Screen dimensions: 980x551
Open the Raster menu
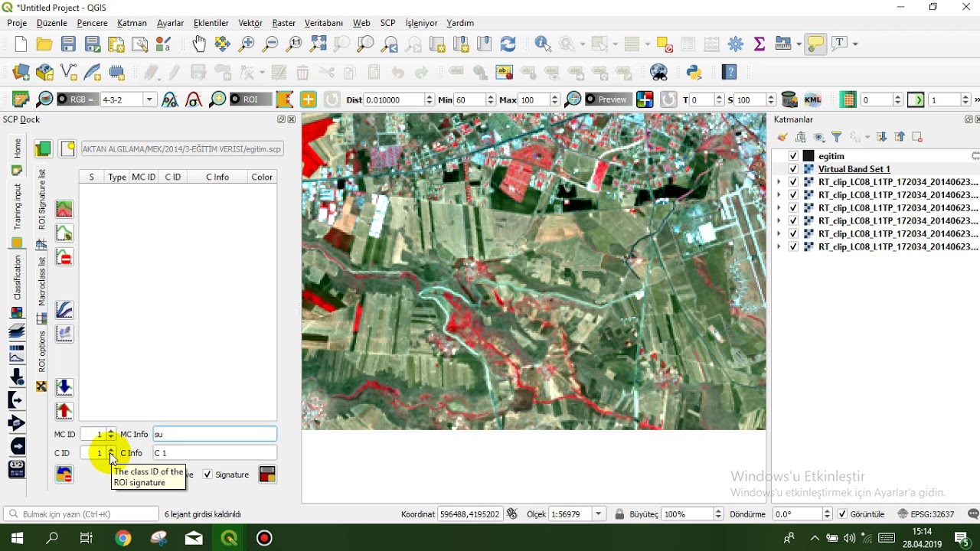284,23
